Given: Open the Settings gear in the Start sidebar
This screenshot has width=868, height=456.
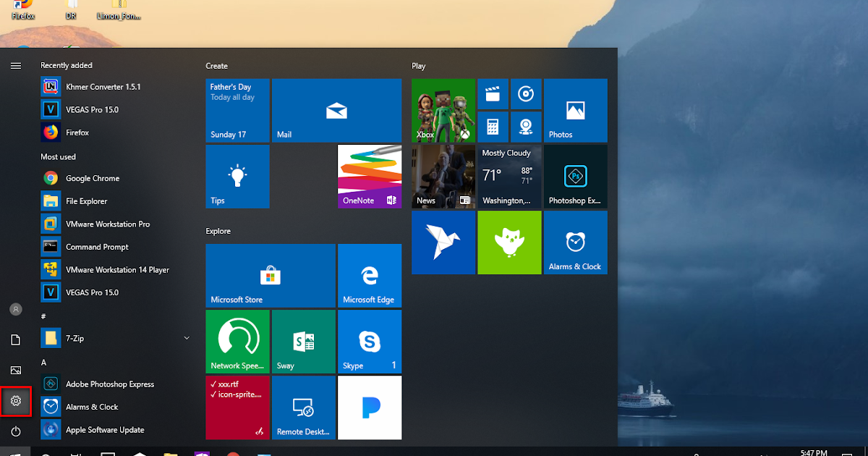Looking at the screenshot, I should pyautogui.click(x=16, y=400).
